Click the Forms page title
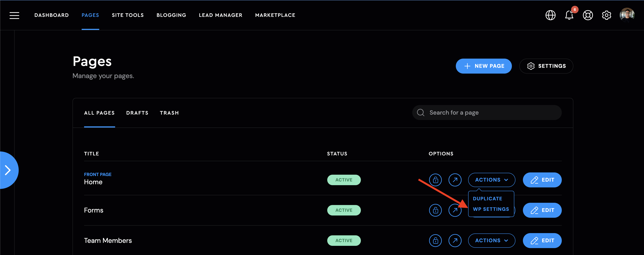Screen dimensions: 644x255 coord(93,210)
